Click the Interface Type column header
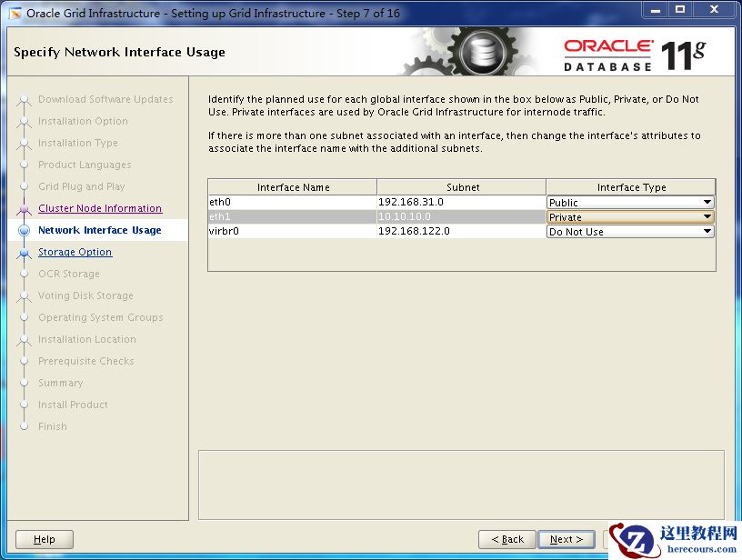The width and height of the screenshot is (742, 560). 631,187
